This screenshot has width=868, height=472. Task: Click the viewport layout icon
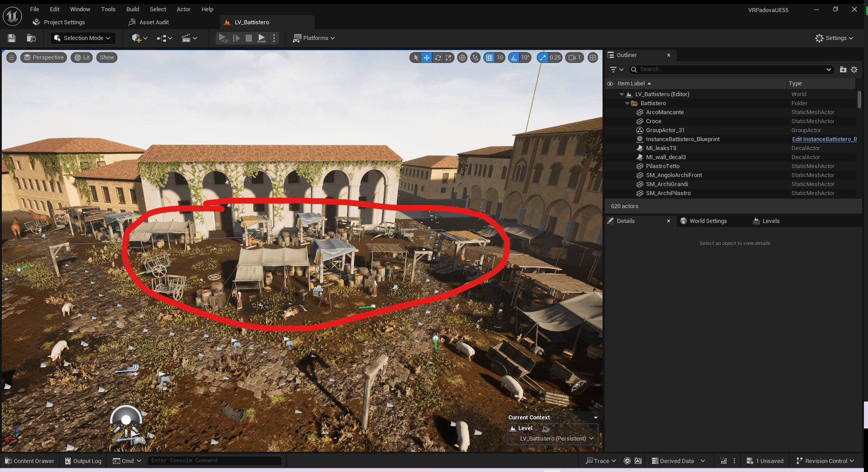click(x=593, y=58)
